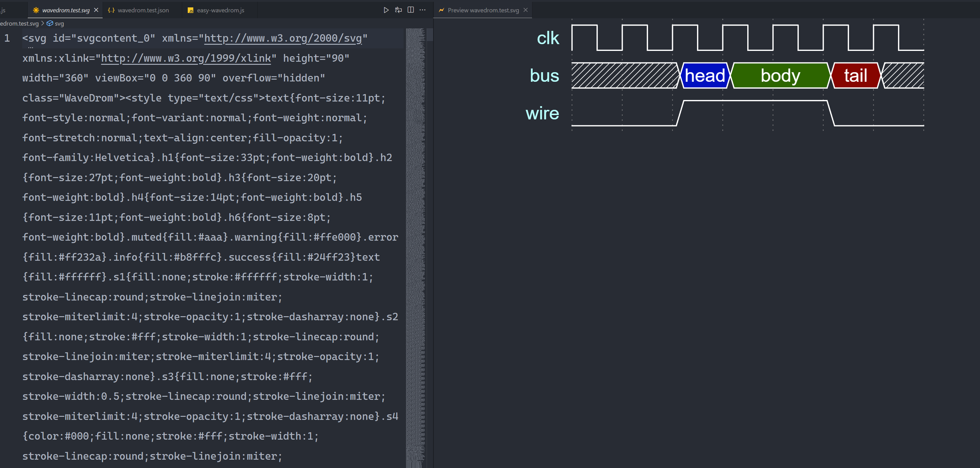Click line number 1 in gutter
Screen dimensions: 980x468
point(7,38)
